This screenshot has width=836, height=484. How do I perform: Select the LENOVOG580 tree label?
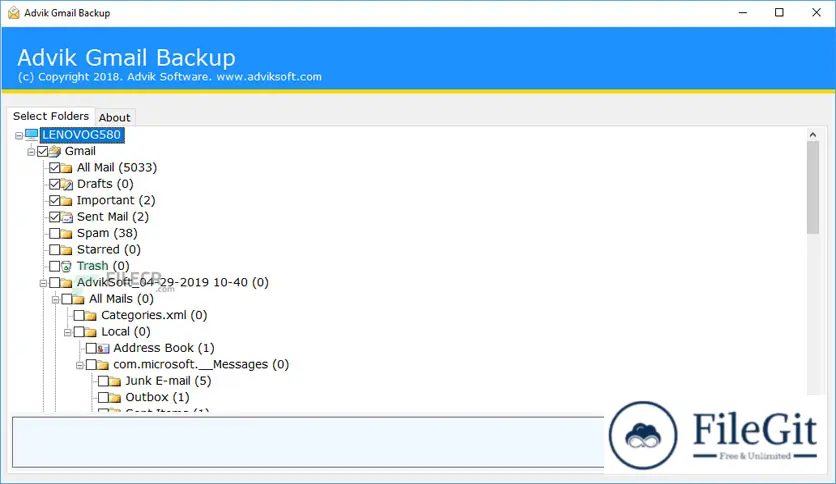point(82,135)
